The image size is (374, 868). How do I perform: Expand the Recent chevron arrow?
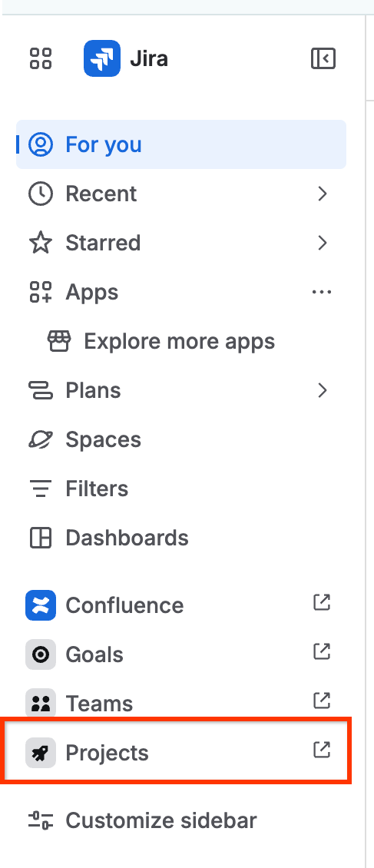323,194
